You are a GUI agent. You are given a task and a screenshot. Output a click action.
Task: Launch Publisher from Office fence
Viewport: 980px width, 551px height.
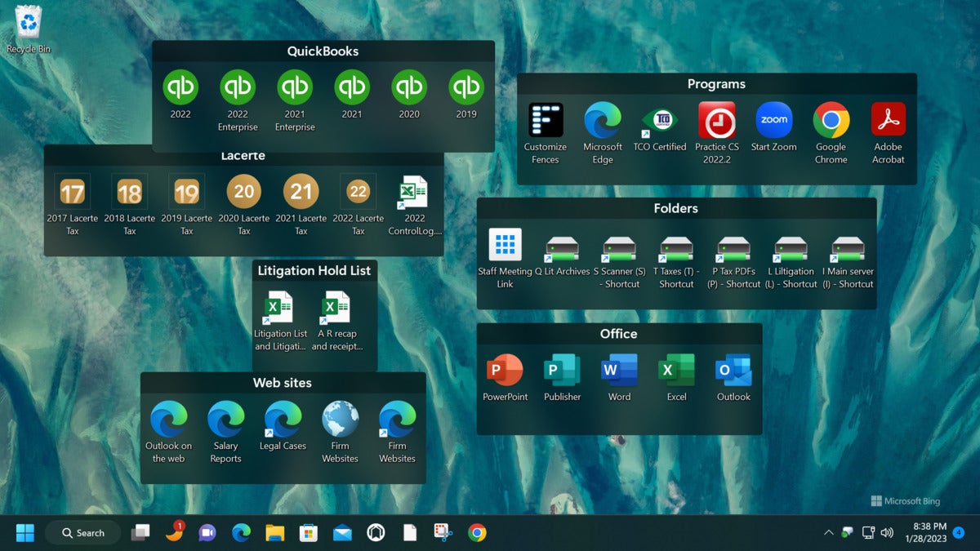pyautogui.click(x=562, y=371)
